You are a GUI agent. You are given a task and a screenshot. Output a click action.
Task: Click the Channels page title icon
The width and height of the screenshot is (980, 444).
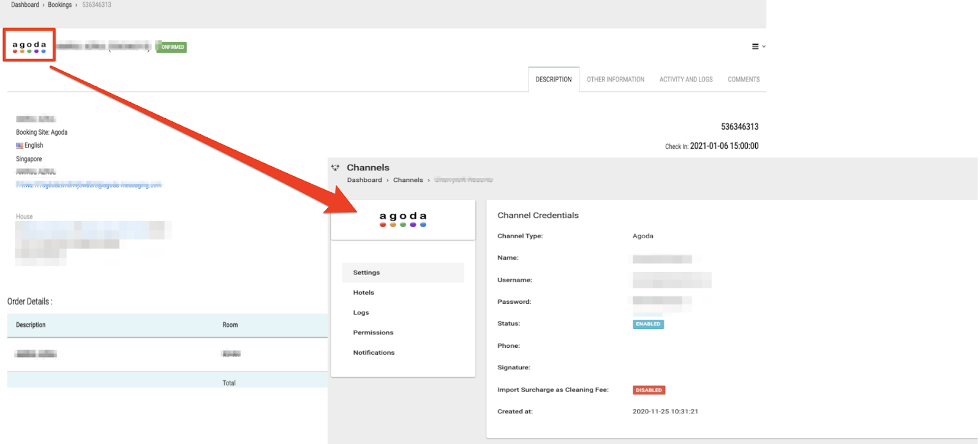click(335, 167)
